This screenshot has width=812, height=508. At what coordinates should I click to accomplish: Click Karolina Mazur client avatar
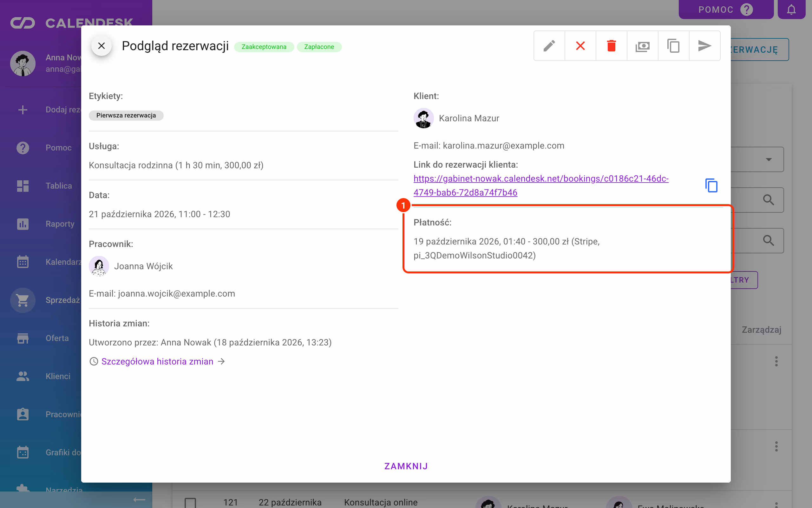coord(423,118)
